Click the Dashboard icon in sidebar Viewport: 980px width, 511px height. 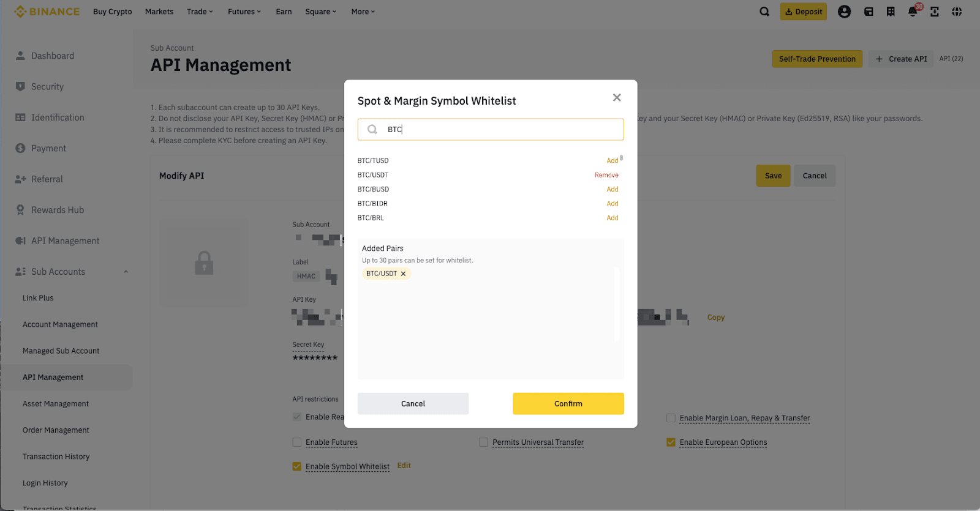[x=20, y=56]
